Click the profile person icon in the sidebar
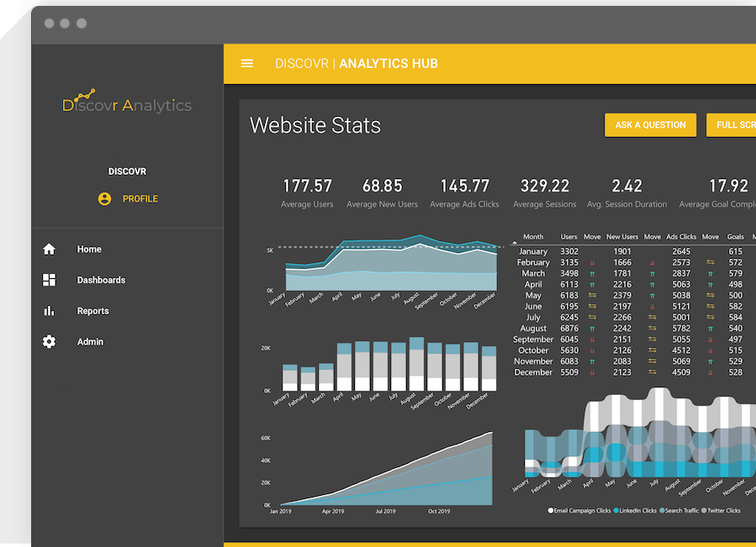Viewport: 756px width, 547px height. coord(104,199)
